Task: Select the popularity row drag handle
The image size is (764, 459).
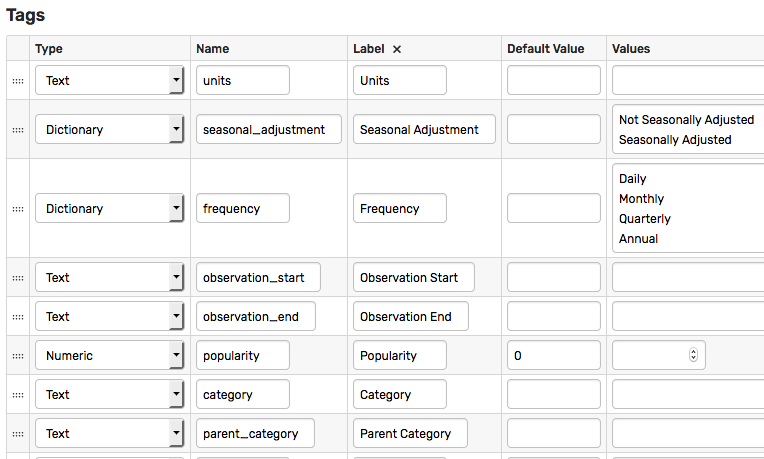Action: coord(18,356)
